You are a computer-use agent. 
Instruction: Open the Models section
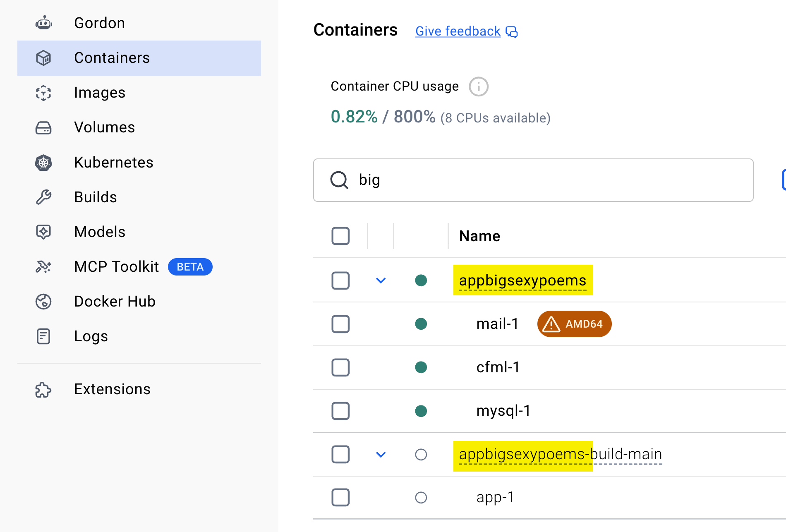(139, 232)
